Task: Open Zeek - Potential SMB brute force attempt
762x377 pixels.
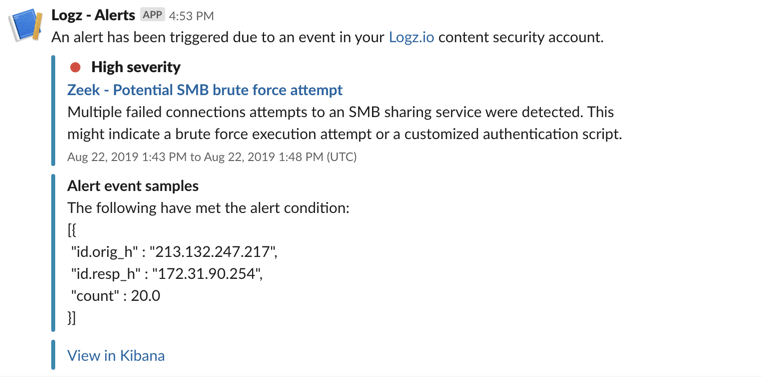Action: tap(205, 90)
